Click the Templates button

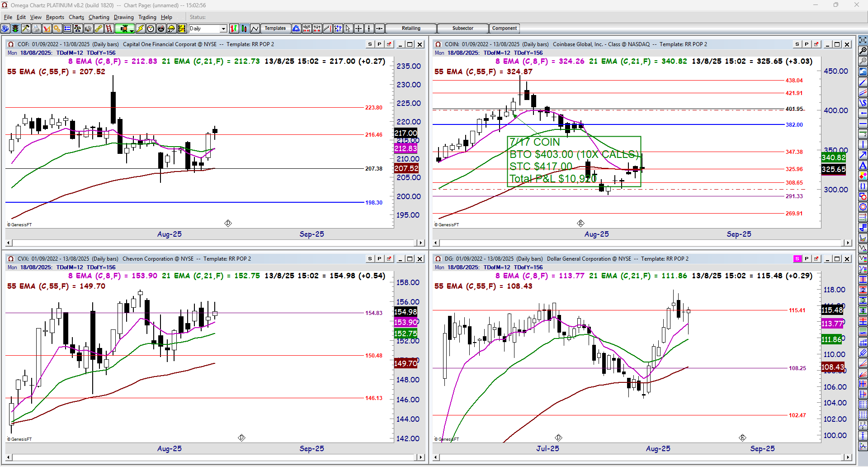(275, 29)
